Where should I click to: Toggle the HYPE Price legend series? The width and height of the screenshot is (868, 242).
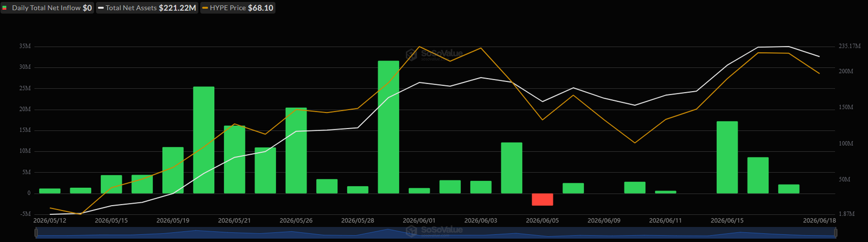(238, 8)
